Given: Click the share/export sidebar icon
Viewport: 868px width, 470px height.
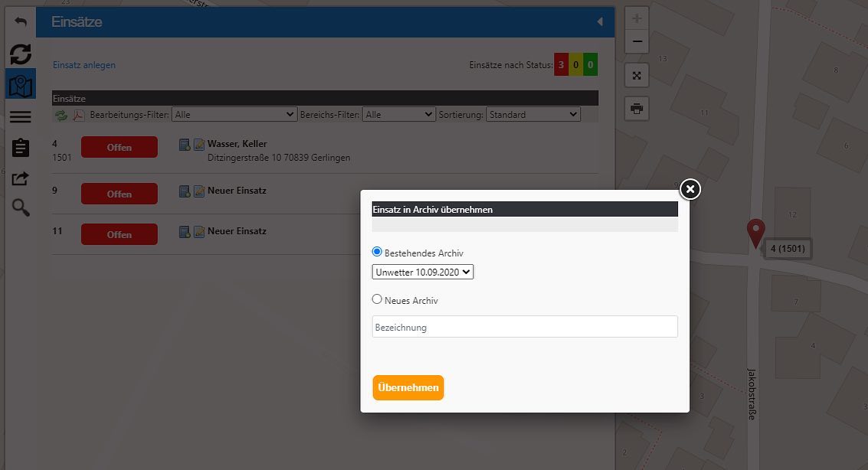Looking at the screenshot, I should click(21, 178).
